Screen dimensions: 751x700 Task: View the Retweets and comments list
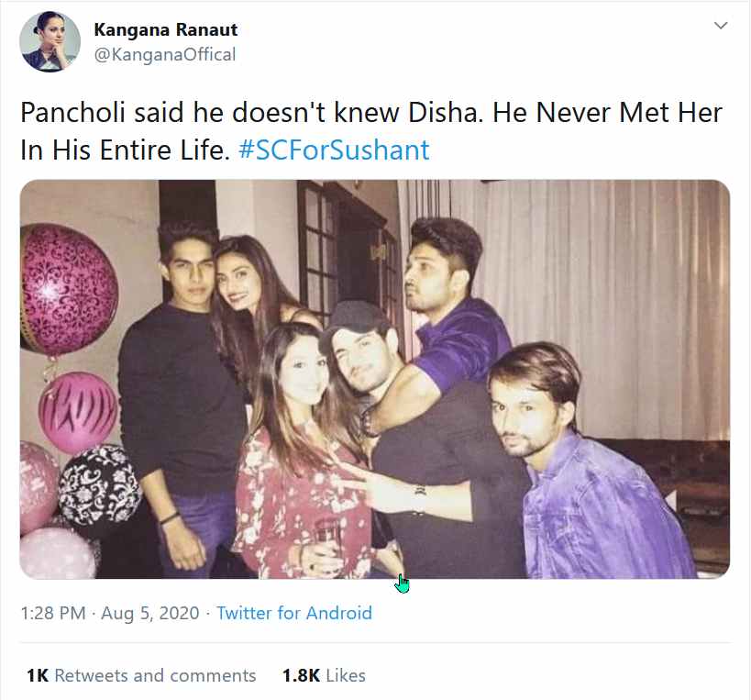click(x=155, y=675)
